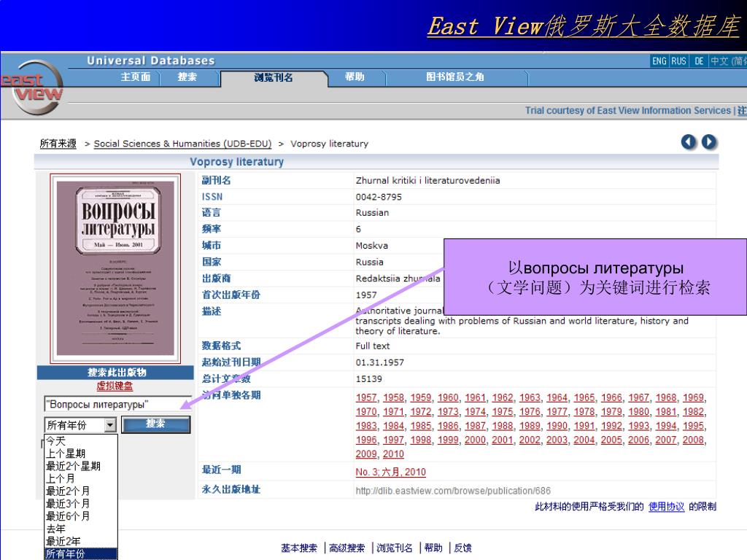Click footer link 基本搜索
Viewport: 747px width, 560px height.
[x=298, y=548]
